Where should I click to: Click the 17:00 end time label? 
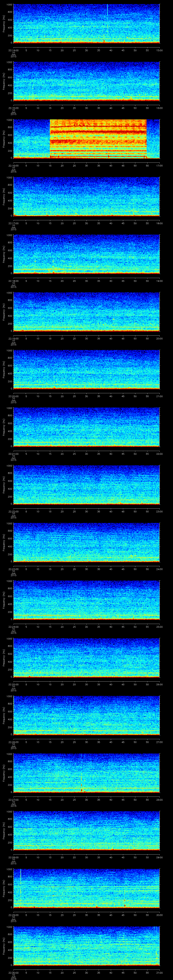click(x=160, y=166)
